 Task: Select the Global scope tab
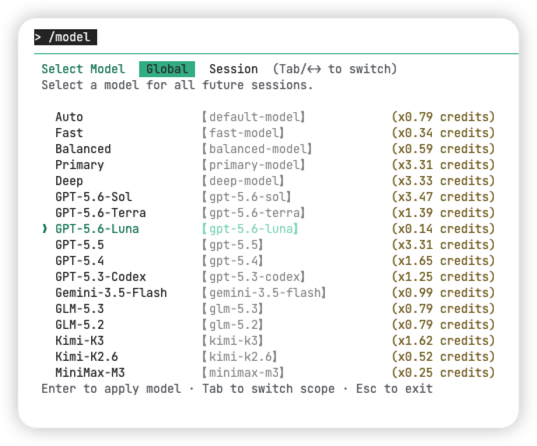(x=167, y=69)
